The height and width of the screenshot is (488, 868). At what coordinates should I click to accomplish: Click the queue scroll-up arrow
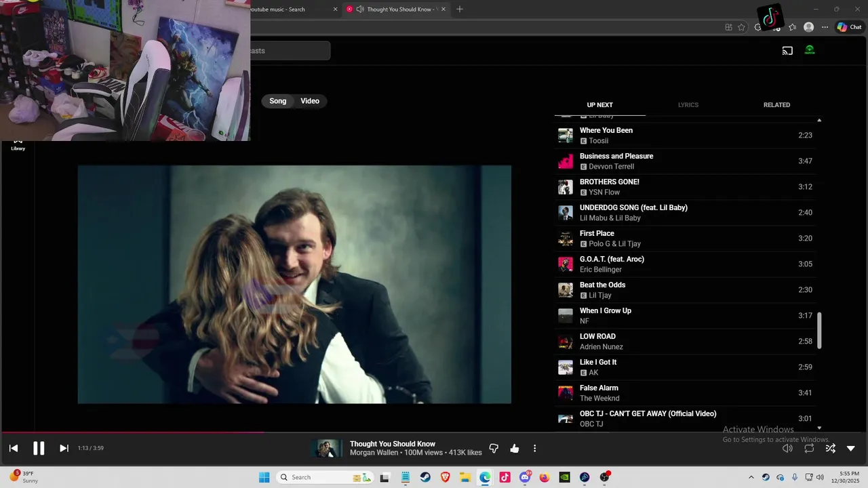click(x=819, y=120)
